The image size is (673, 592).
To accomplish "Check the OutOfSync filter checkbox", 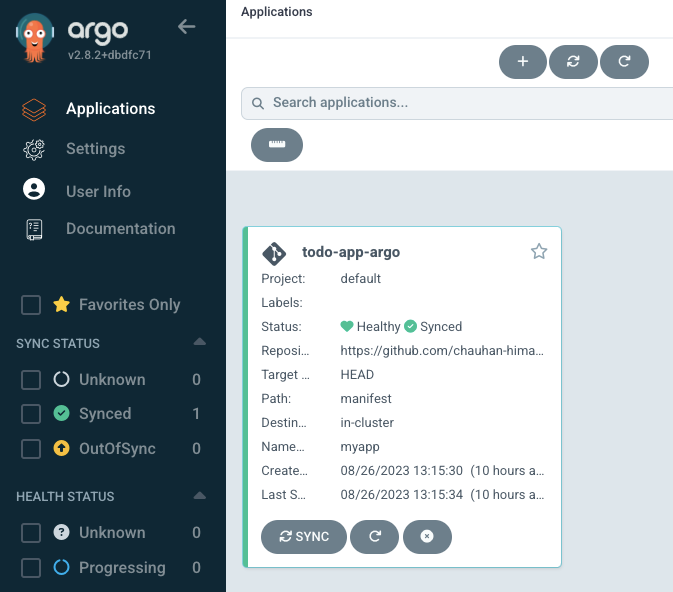I will pos(31,449).
